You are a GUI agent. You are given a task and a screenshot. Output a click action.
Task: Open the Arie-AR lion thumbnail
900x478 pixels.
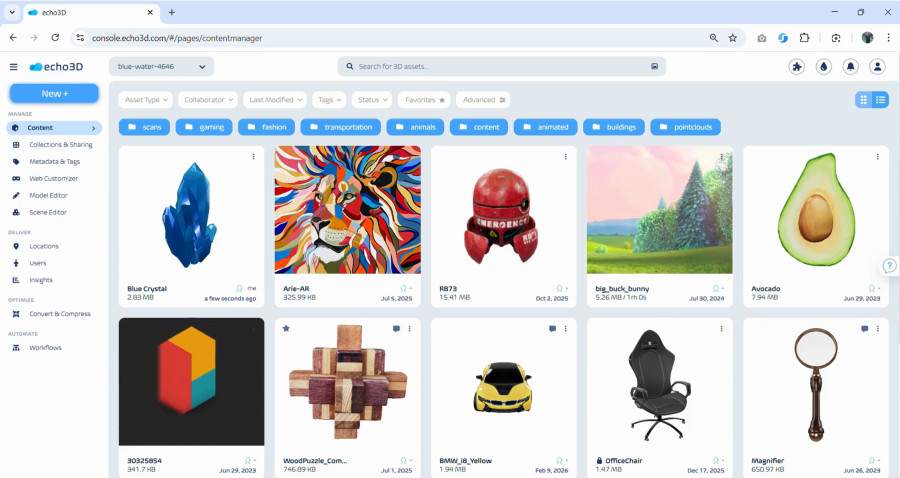[348, 210]
